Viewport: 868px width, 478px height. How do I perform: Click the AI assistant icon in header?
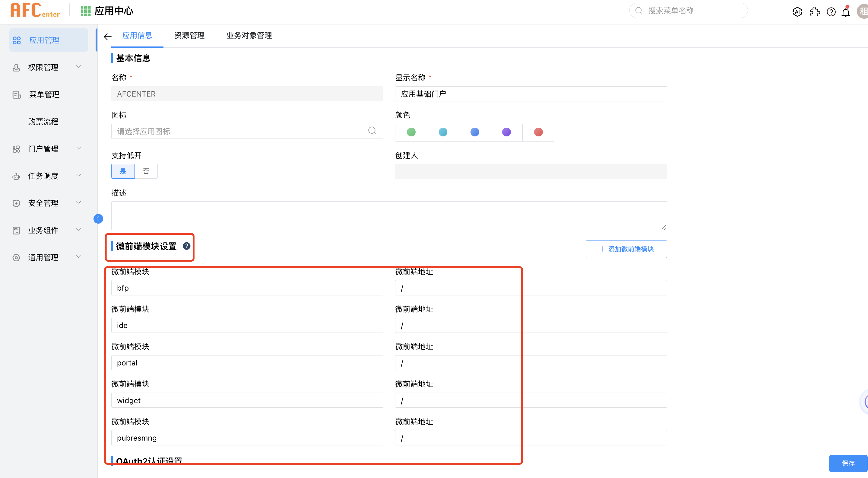pos(797,12)
